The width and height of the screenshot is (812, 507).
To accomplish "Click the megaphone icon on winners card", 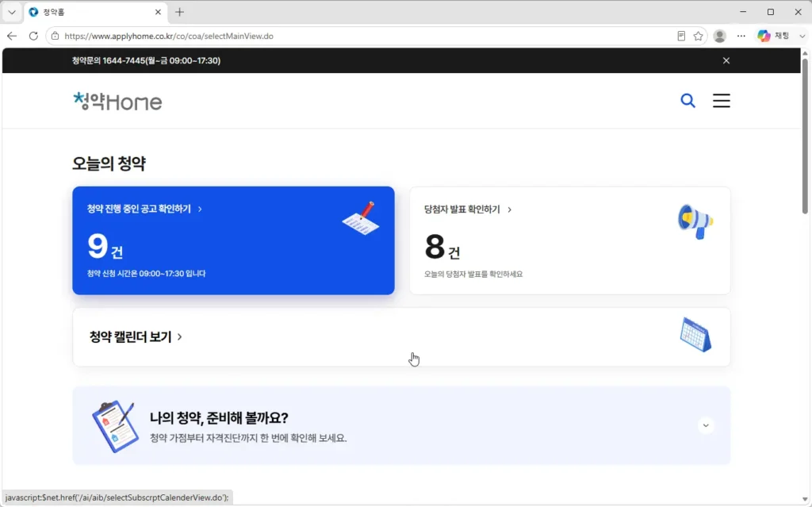I will coord(695,221).
